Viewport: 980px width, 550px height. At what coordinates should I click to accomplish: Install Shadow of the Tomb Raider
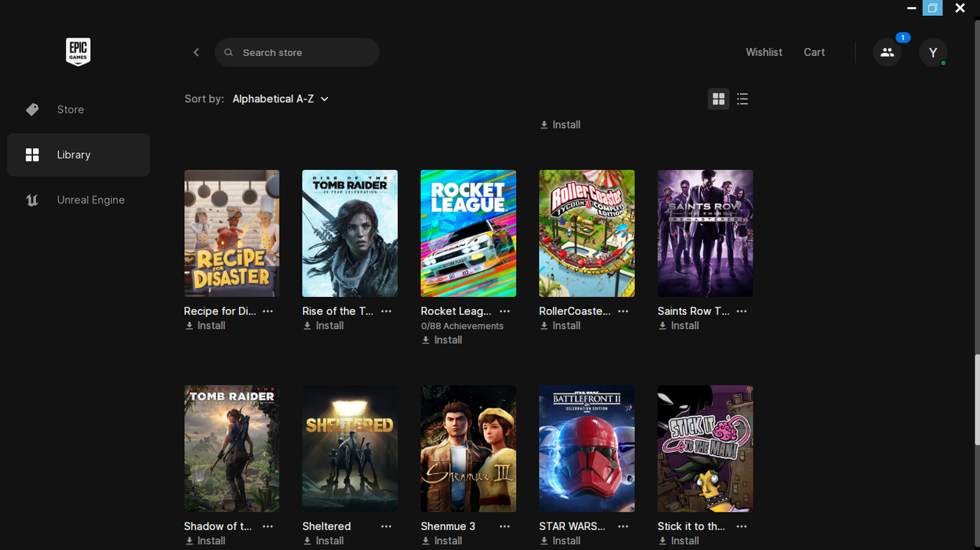[205, 541]
